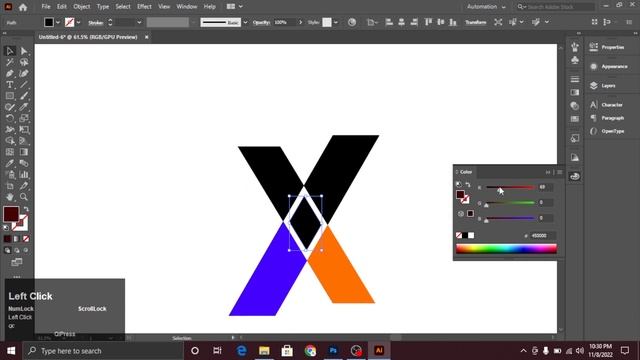
Task: Select the Artboard tool
Action: 10,186
